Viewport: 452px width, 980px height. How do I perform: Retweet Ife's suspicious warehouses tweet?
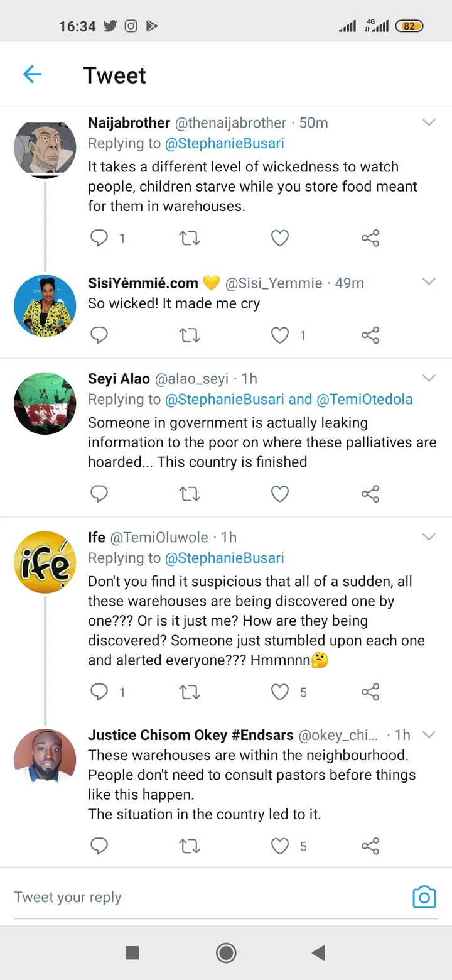pyautogui.click(x=190, y=692)
